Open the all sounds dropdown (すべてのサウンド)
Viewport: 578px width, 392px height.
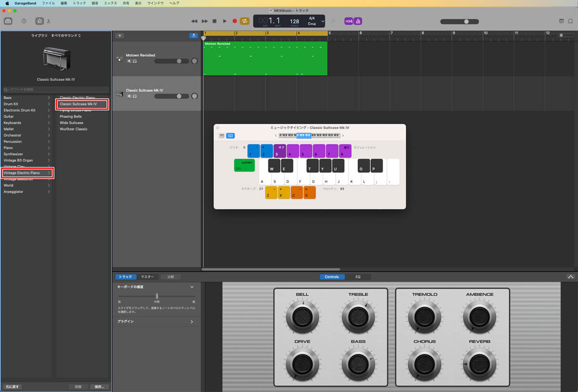66,36
